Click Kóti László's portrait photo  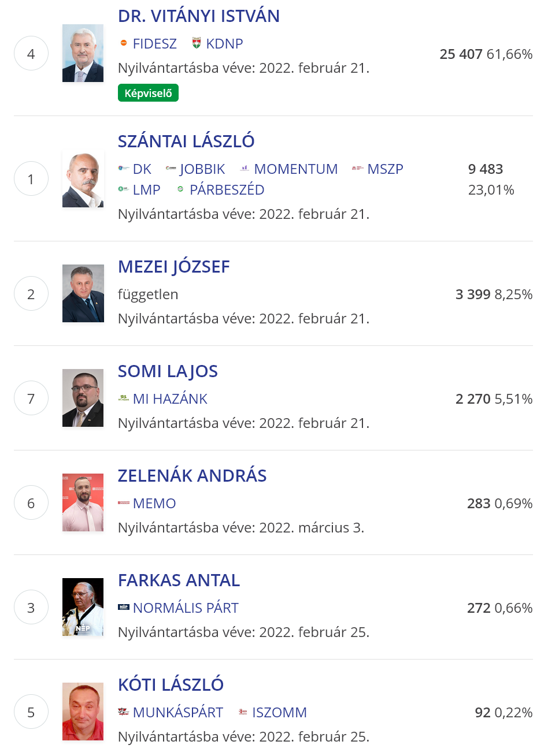click(83, 712)
